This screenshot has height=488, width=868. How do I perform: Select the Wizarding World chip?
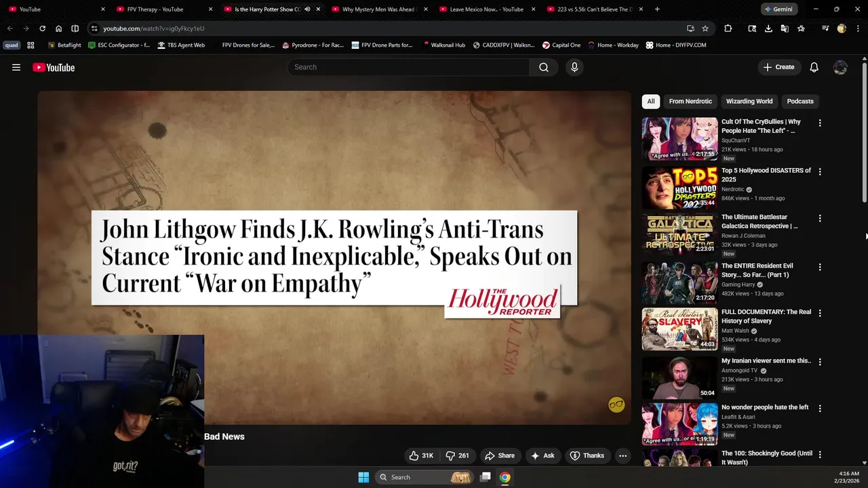point(749,101)
